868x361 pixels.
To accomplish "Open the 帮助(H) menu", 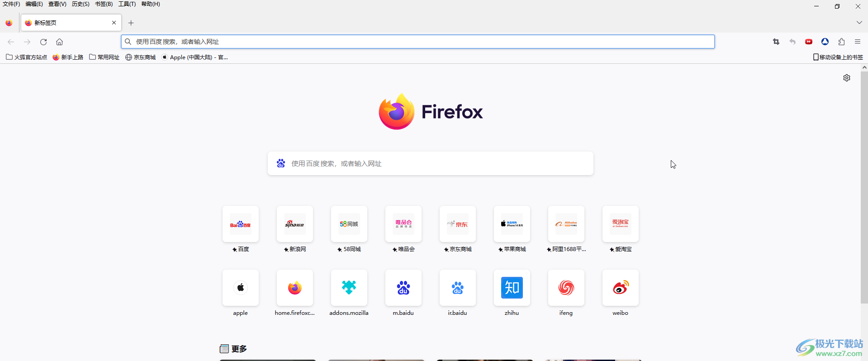I will point(151,4).
